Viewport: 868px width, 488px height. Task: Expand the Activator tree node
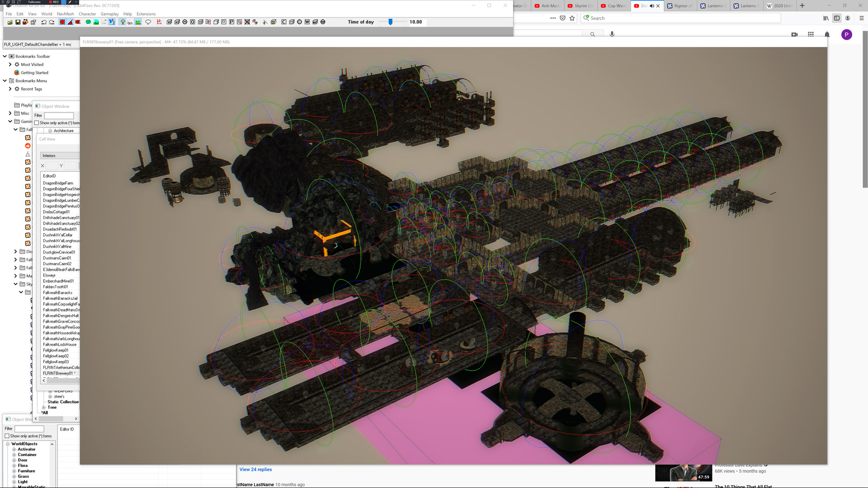(x=14, y=450)
